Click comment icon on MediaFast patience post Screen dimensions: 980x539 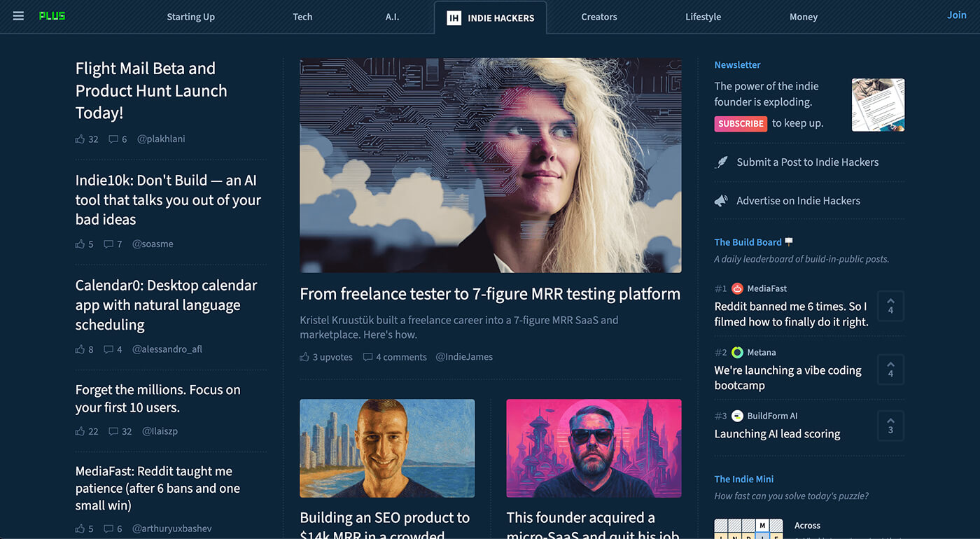point(108,529)
